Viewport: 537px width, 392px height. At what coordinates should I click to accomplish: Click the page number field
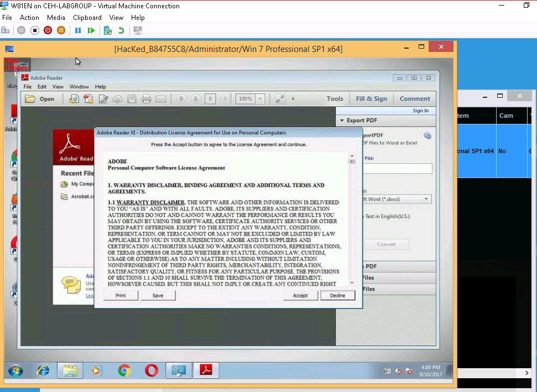pos(210,99)
